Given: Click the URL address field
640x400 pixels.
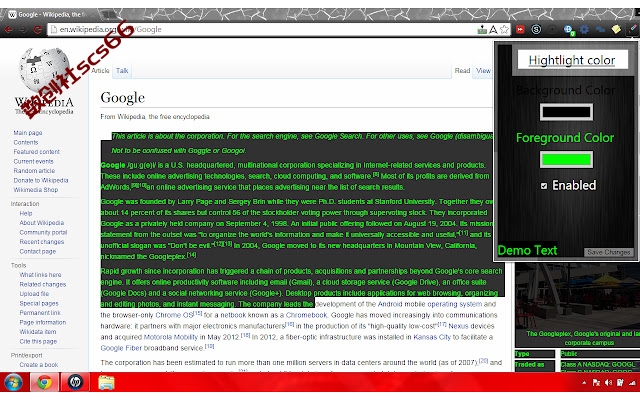Looking at the screenshot, I should [x=261, y=29].
